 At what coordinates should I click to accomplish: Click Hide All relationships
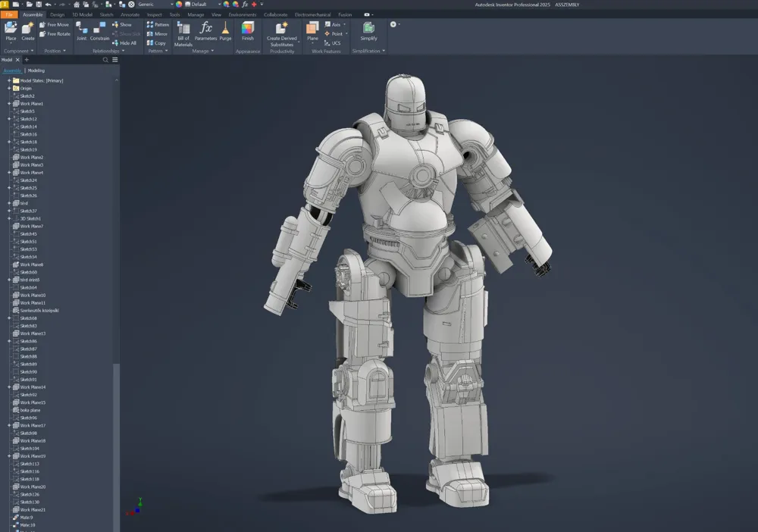124,43
